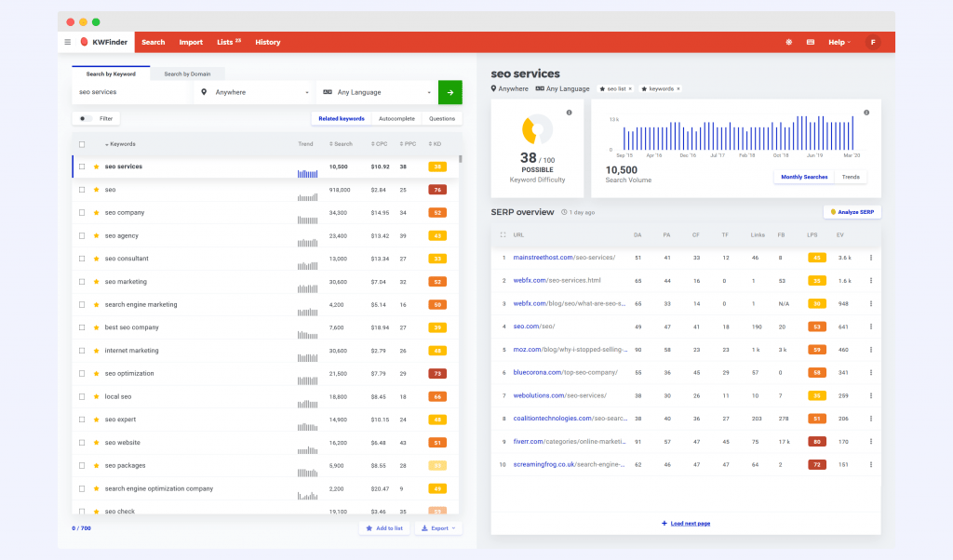Click the keyword list vertical scrollbar
The height and width of the screenshot is (560, 953).
pos(460,159)
